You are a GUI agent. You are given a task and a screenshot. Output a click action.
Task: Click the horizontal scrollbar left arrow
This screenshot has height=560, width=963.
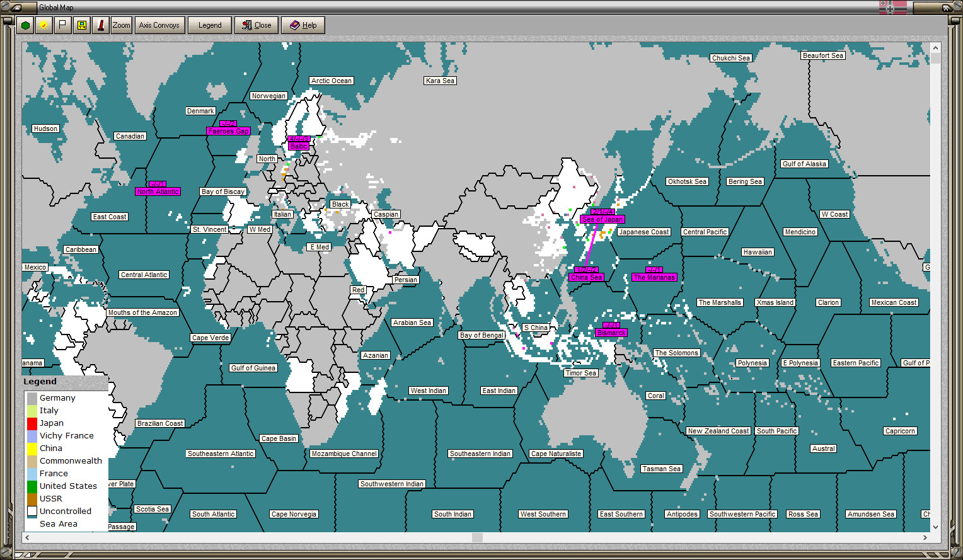27,537
